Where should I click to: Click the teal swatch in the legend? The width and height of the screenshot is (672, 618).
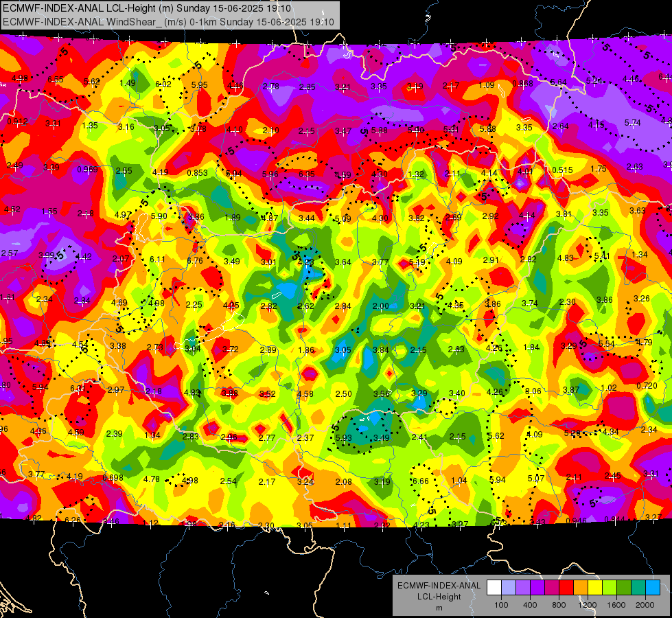638,588
